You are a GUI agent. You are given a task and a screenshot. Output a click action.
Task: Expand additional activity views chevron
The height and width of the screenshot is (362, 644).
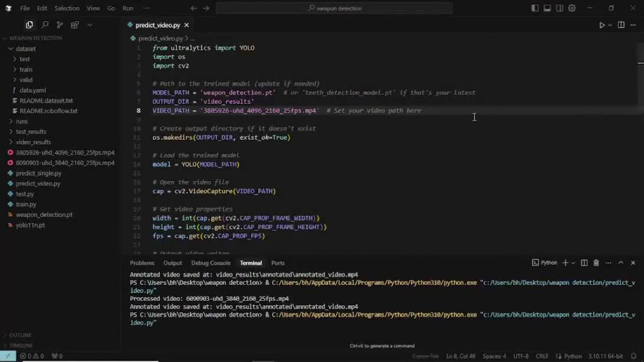(90, 25)
